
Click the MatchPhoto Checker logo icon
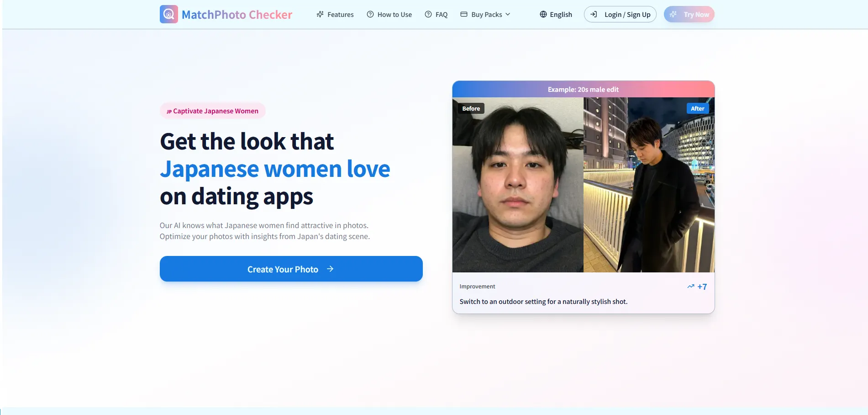[x=168, y=14]
